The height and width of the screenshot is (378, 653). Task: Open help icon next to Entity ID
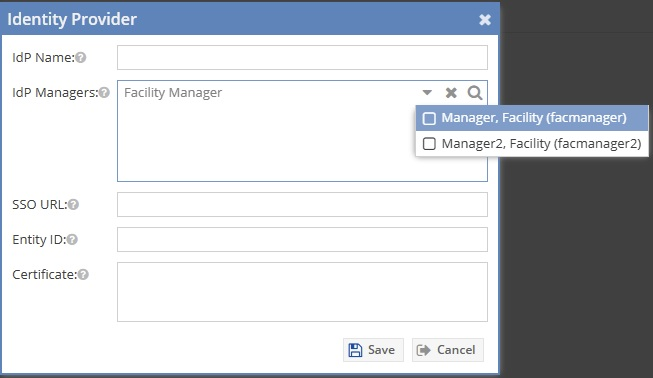(x=72, y=239)
